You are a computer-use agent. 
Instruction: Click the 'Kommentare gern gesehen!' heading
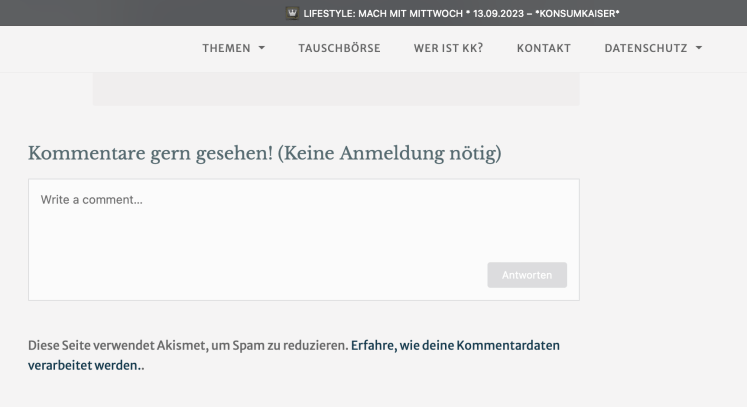click(150, 153)
